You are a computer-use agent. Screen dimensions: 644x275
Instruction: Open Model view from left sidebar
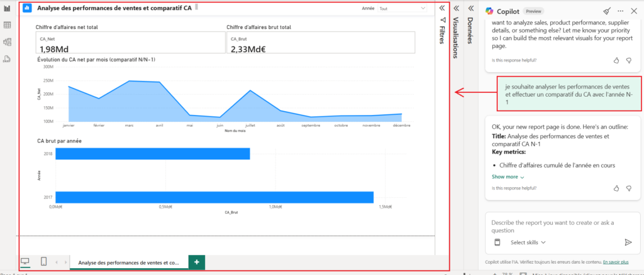coord(7,42)
